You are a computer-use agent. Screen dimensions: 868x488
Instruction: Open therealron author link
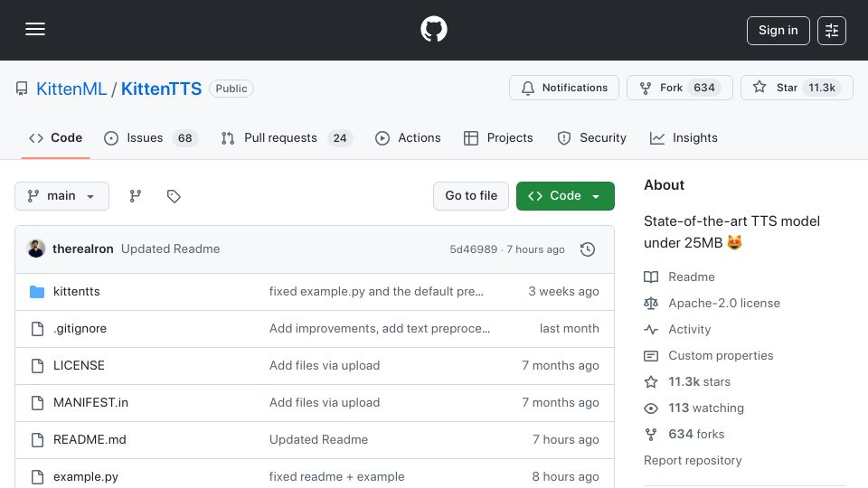[x=83, y=249]
